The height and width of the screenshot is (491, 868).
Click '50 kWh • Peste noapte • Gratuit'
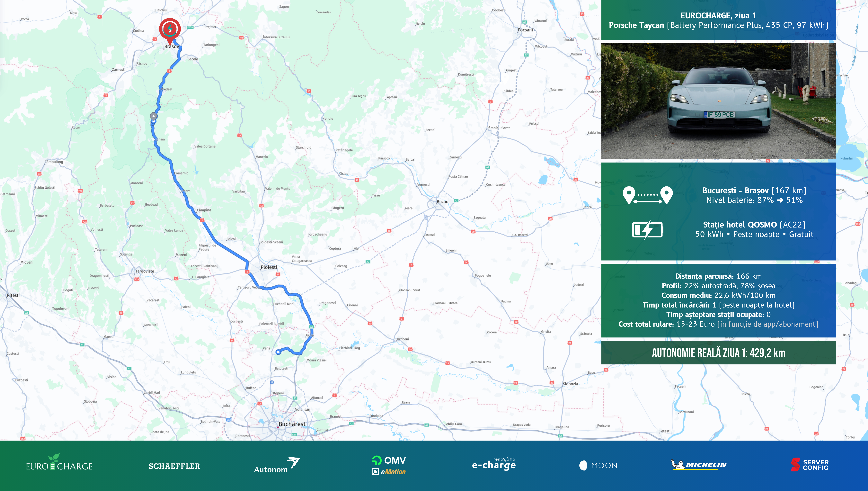754,234
